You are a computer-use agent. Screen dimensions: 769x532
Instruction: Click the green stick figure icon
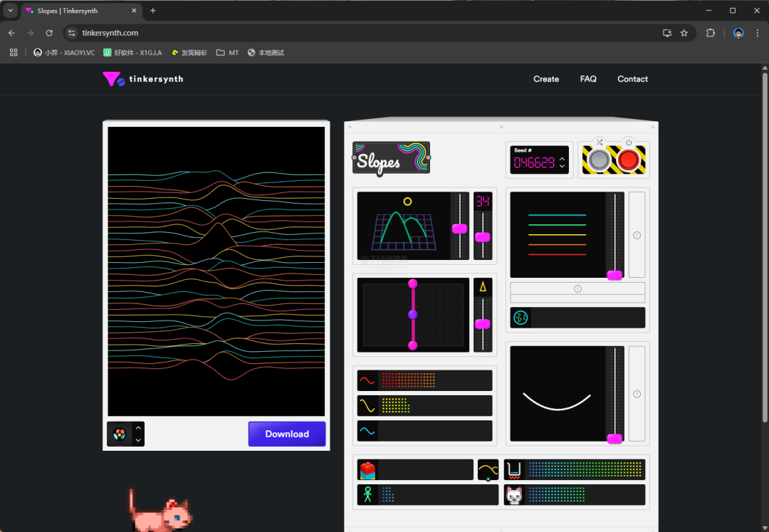[367, 495]
